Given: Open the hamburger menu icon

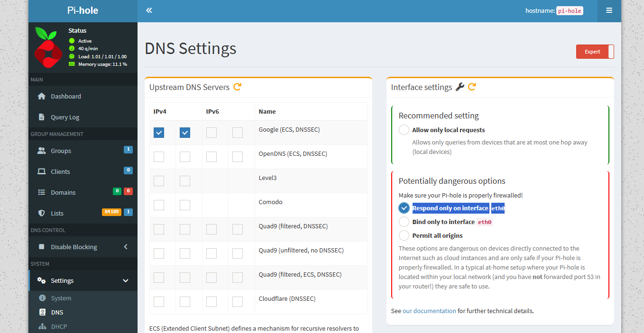Looking at the screenshot, I should (609, 10).
